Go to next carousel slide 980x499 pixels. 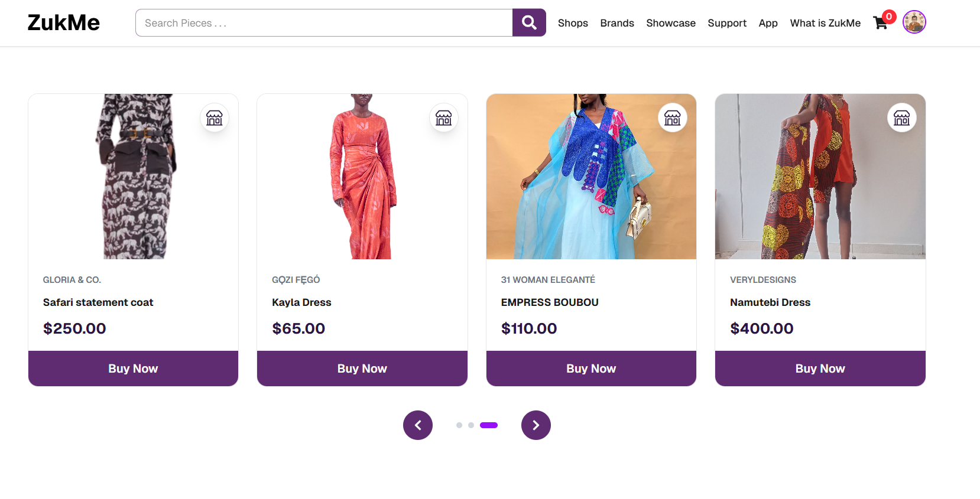coord(536,425)
